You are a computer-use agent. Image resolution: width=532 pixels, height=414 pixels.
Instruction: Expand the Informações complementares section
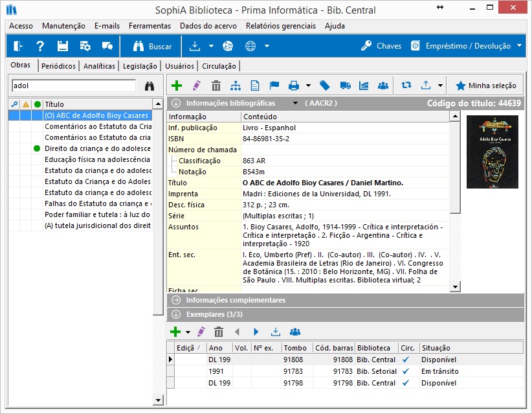coord(176,300)
